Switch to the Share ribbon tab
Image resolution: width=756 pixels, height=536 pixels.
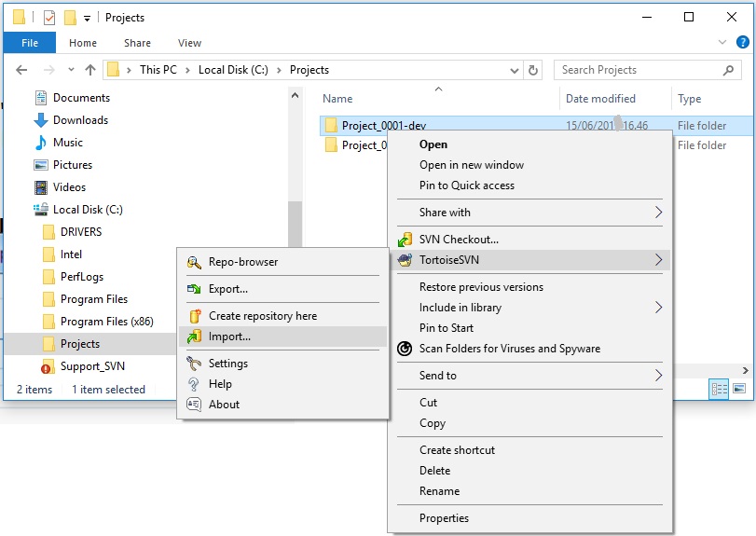137,43
